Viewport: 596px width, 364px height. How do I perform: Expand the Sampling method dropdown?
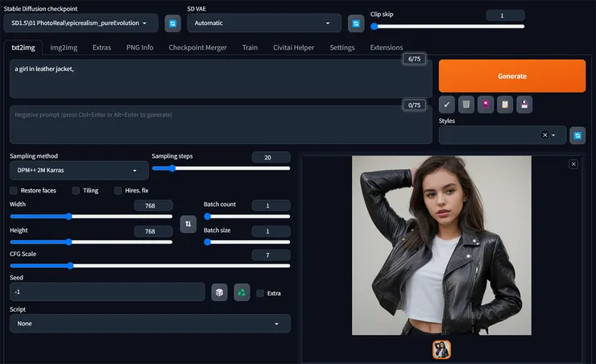[79, 170]
